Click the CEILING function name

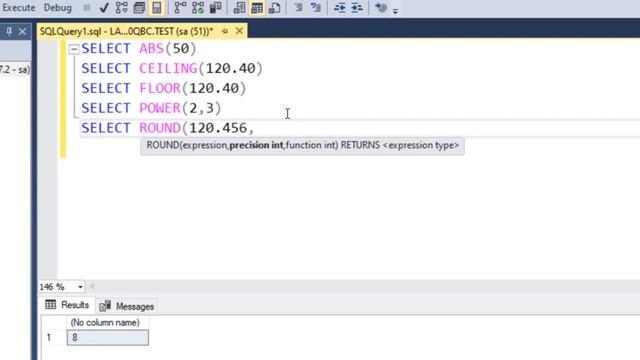point(169,68)
